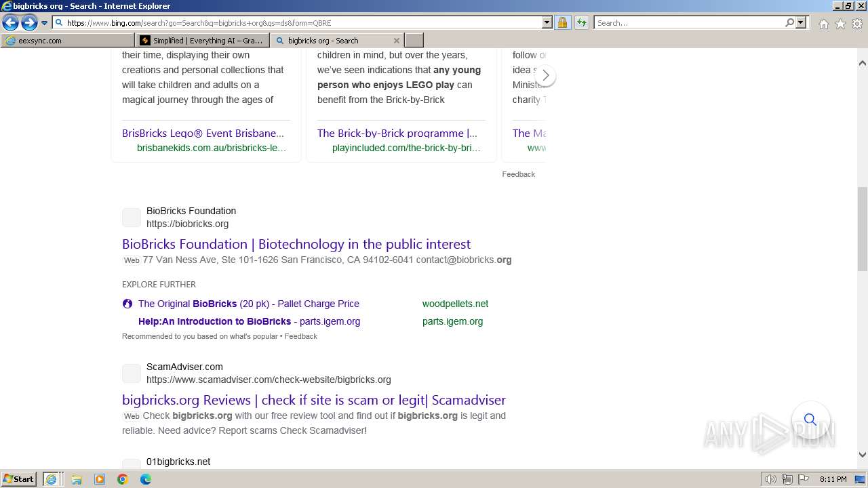Click the network tray icon
The width and height of the screenshot is (868, 488).
(x=787, y=479)
